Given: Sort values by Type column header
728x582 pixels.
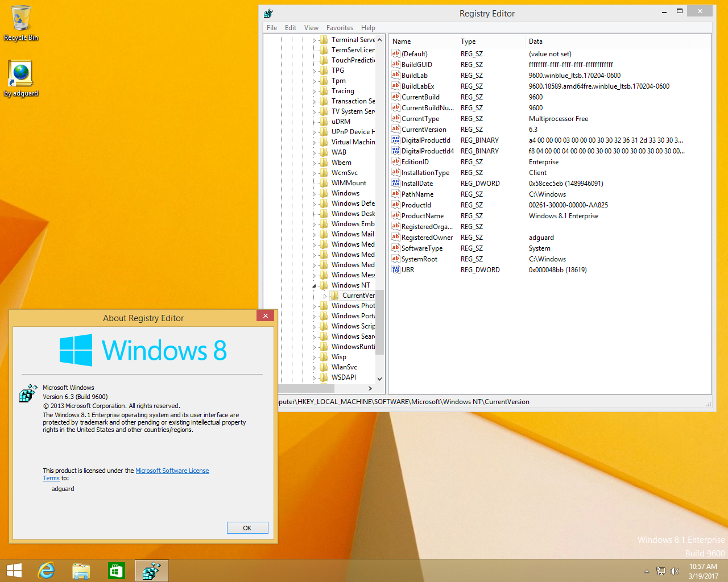Looking at the screenshot, I should point(491,41).
